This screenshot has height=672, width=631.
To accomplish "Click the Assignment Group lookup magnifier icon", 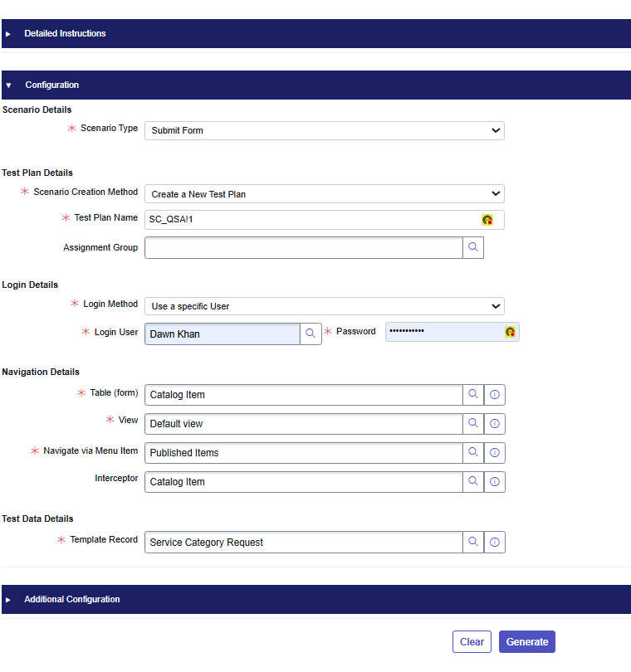I will coord(473,247).
